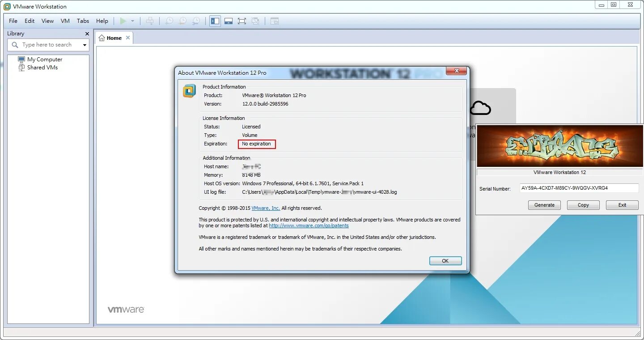Click the Manage Snapshots toolbar icon
The width and height of the screenshot is (644, 340).
[x=196, y=21]
